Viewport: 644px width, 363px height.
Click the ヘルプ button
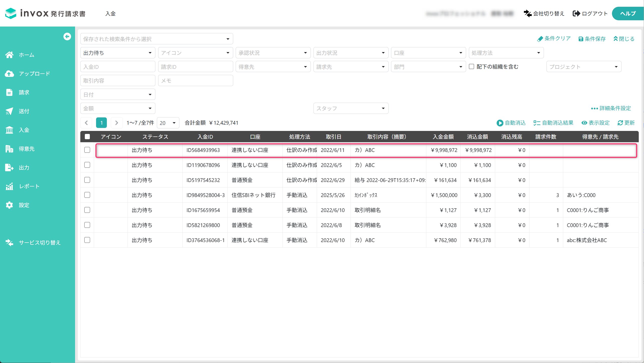(628, 14)
